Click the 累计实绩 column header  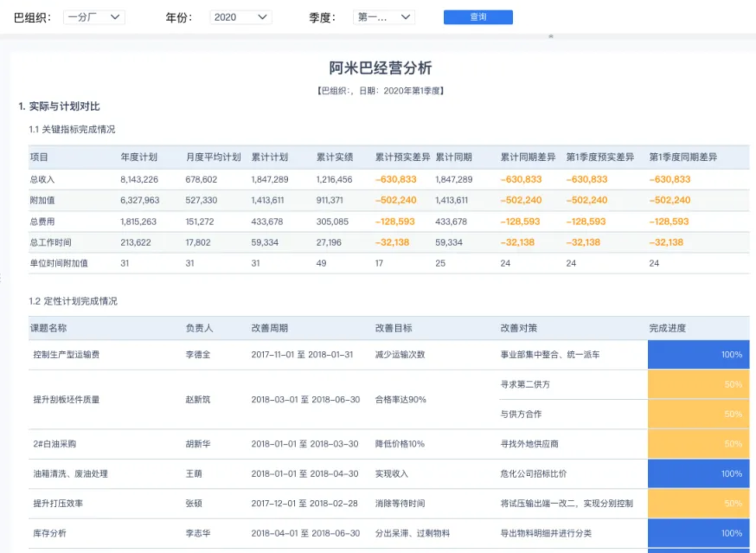point(334,157)
